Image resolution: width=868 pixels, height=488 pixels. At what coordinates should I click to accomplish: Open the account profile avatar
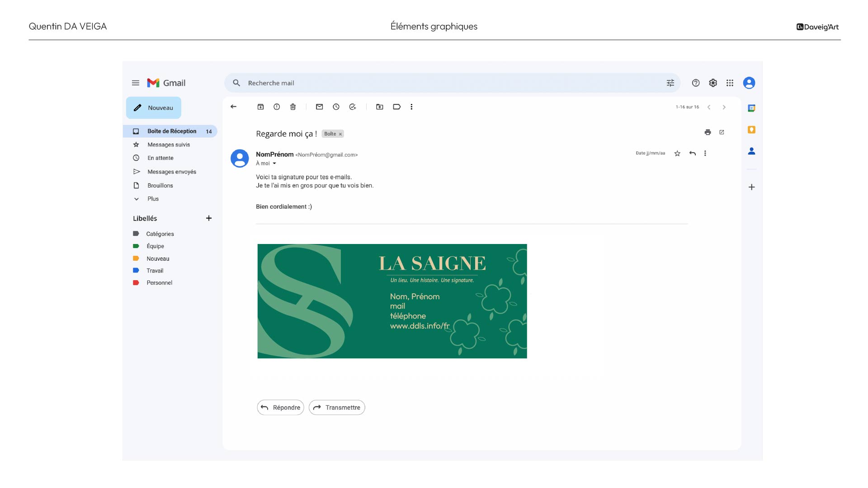coord(749,83)
